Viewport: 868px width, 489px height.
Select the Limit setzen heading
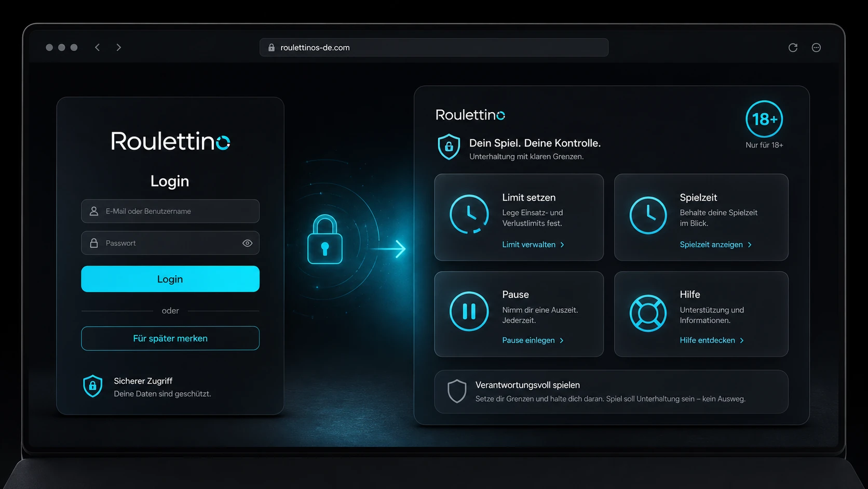click(528, 197)
